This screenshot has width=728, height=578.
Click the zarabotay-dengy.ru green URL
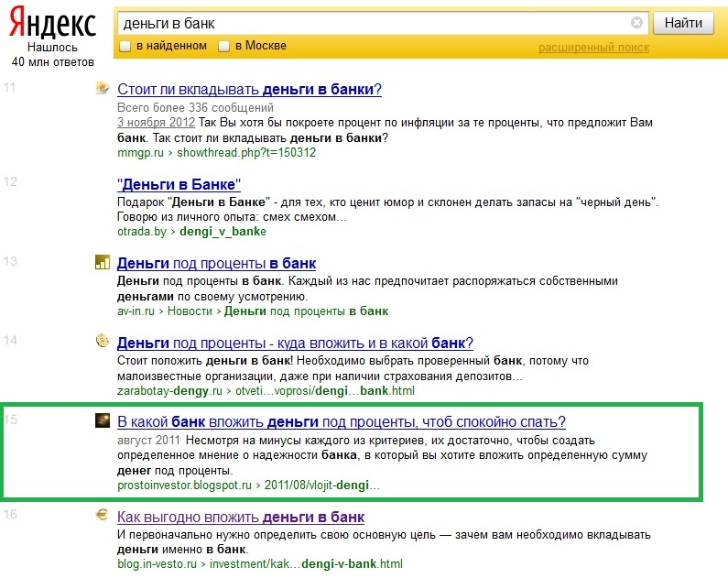169,391
